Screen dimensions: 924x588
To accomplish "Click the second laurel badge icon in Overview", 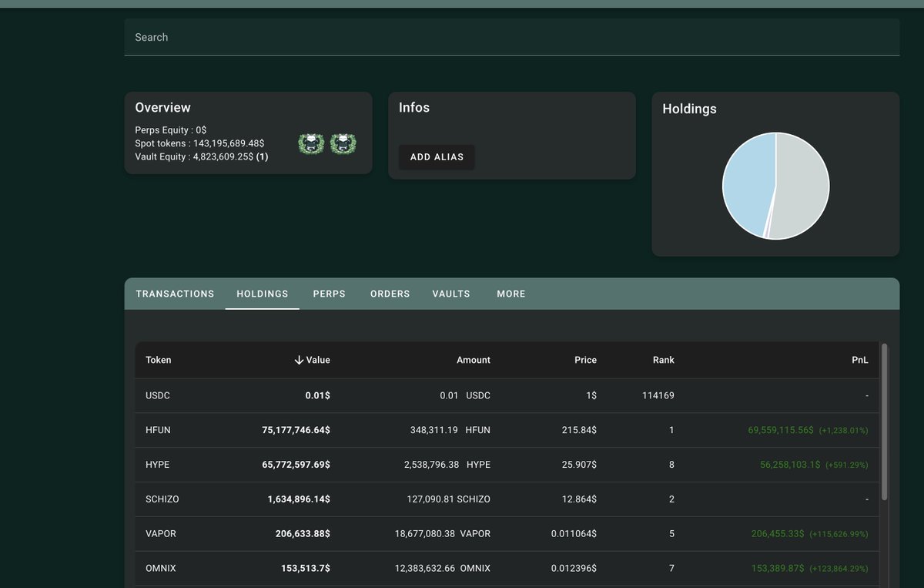I will coord(343,144).
